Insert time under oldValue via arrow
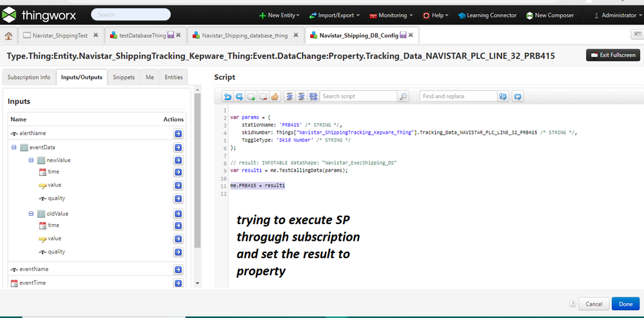Screen dimensions: 644x318 coord(179,225)
